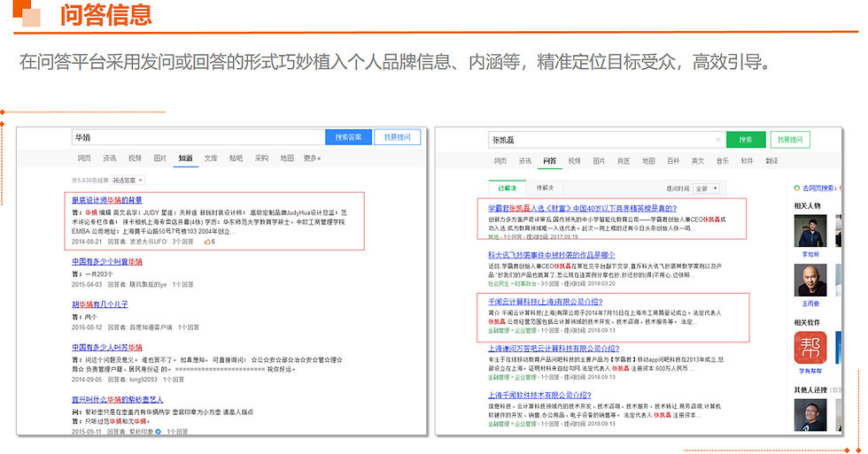Click the blue 搜索答案 button in Baidu panel

coord(348,137)
